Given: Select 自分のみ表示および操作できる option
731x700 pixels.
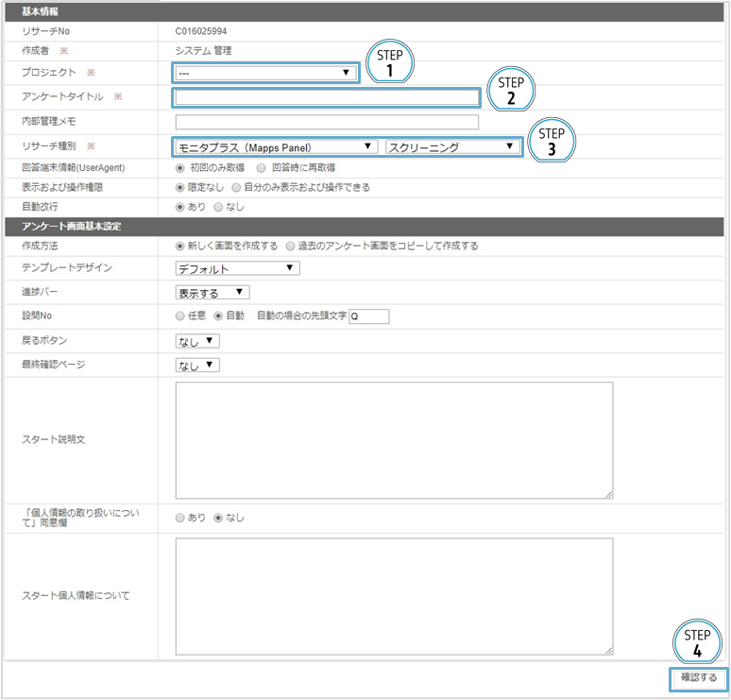Looking at the screenshot, I should (237, 187).
